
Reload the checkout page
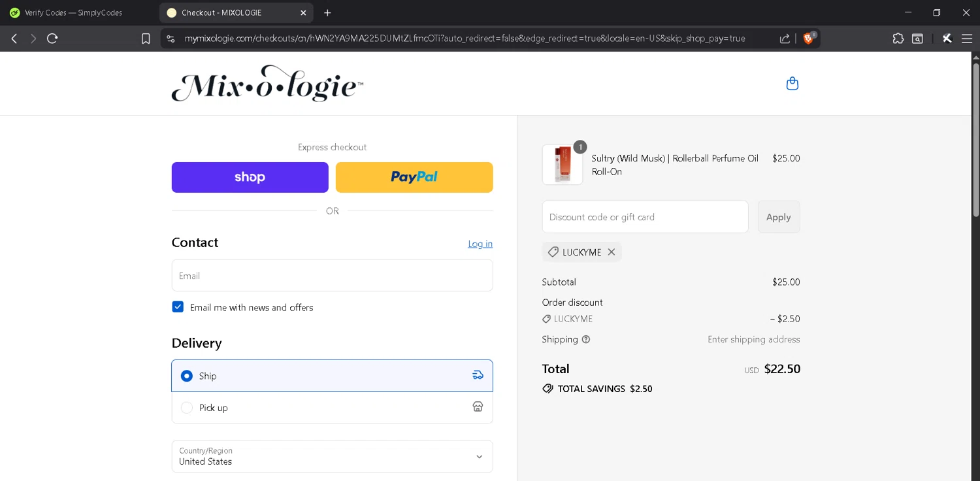click(x=52, y=39)
